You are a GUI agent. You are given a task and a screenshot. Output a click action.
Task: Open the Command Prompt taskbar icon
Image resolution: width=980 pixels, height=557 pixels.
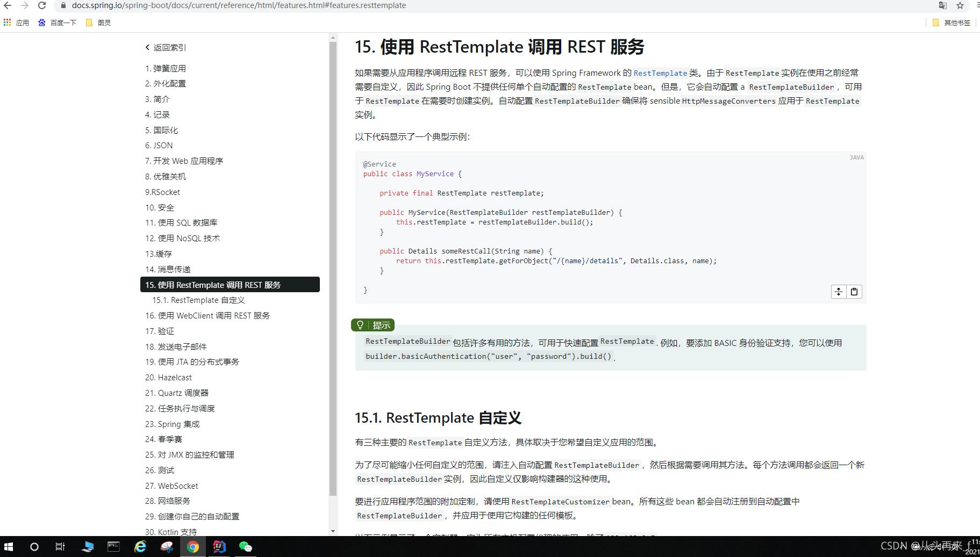click(x=113, y=546)
